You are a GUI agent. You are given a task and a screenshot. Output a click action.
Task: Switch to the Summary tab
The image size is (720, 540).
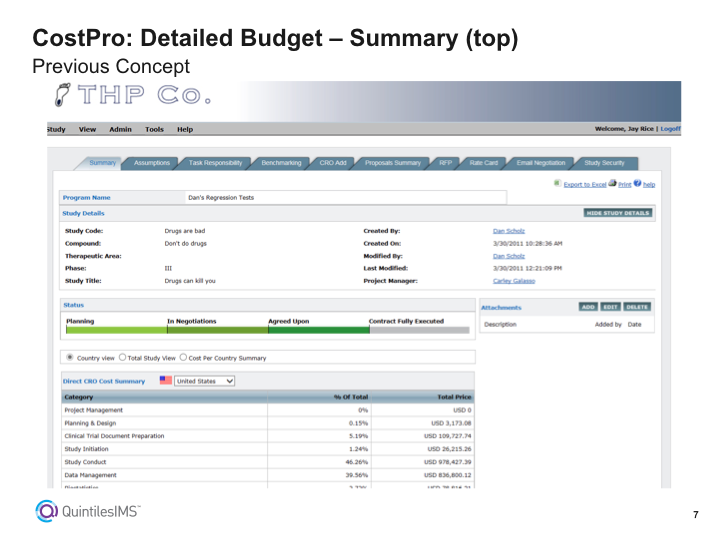[102, 163]
